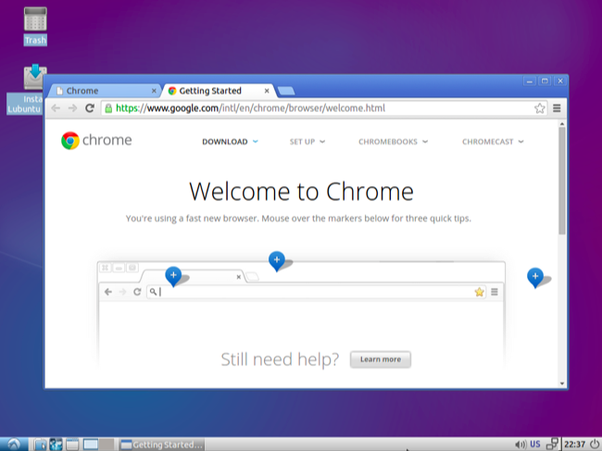This screenshot has height=451, width=602.
Task: Reload the page with the refresh icon
Action: coord(89,108)
